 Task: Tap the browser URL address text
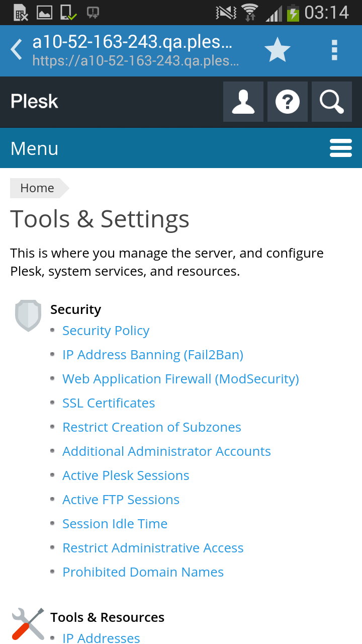click(x=136, y=61)
